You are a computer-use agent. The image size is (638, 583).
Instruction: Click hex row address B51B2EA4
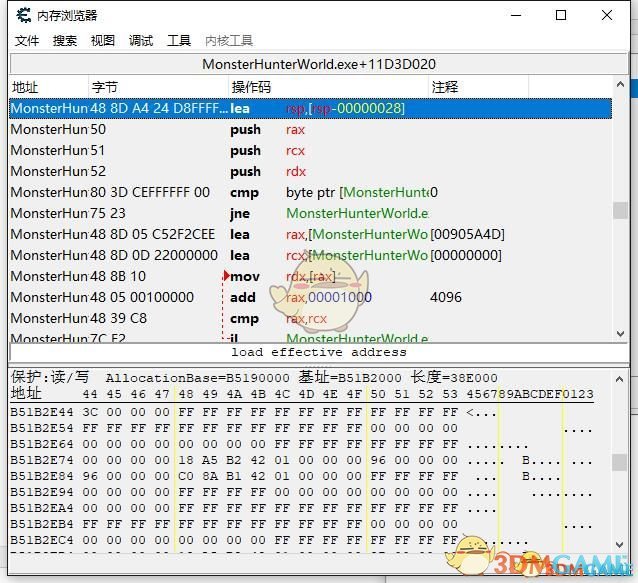[x=42, y=508]
